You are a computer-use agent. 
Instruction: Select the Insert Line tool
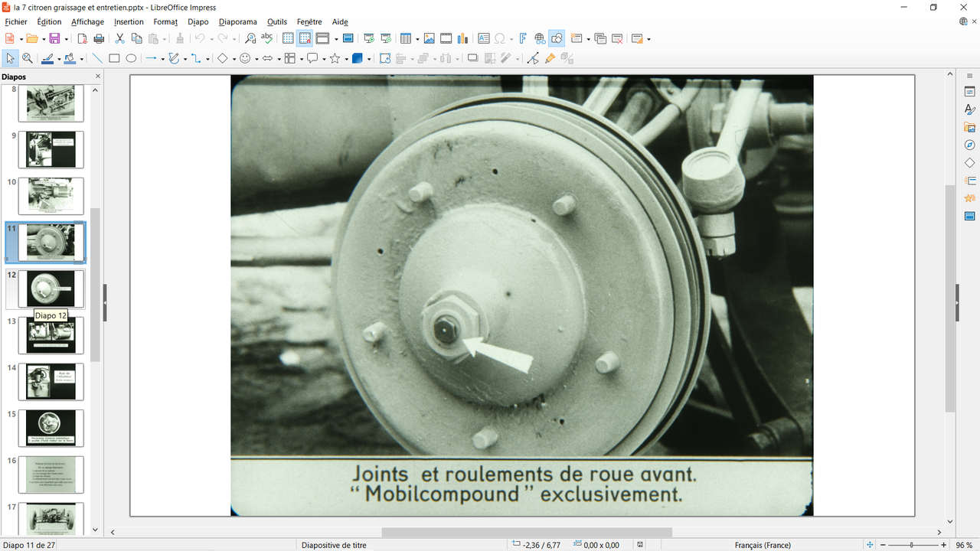[x=97, y=58]
